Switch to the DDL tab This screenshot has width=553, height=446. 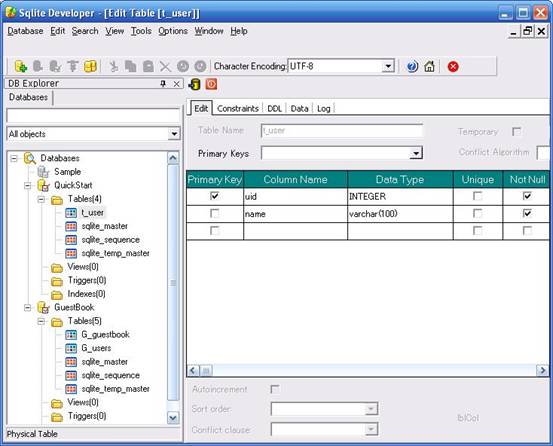pyautogui.click(x=274, y=108)
